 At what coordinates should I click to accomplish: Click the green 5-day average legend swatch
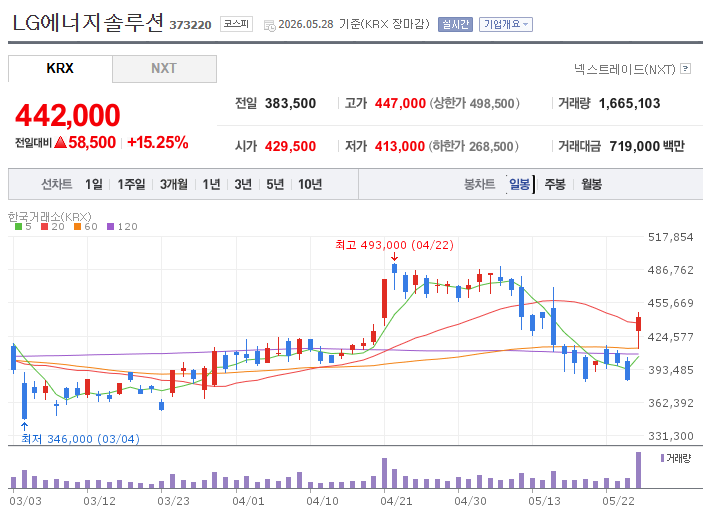pyautogui.click(x=18, y=227)
